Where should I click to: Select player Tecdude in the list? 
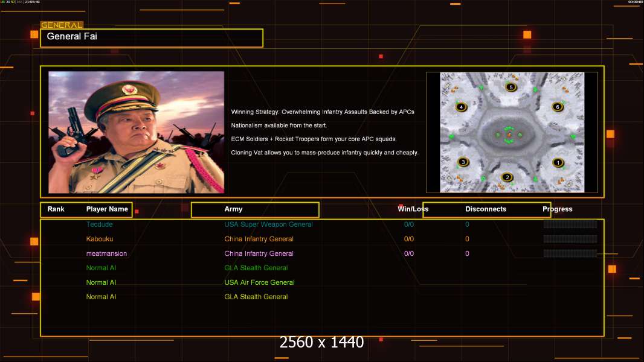[x=99, y=224]
